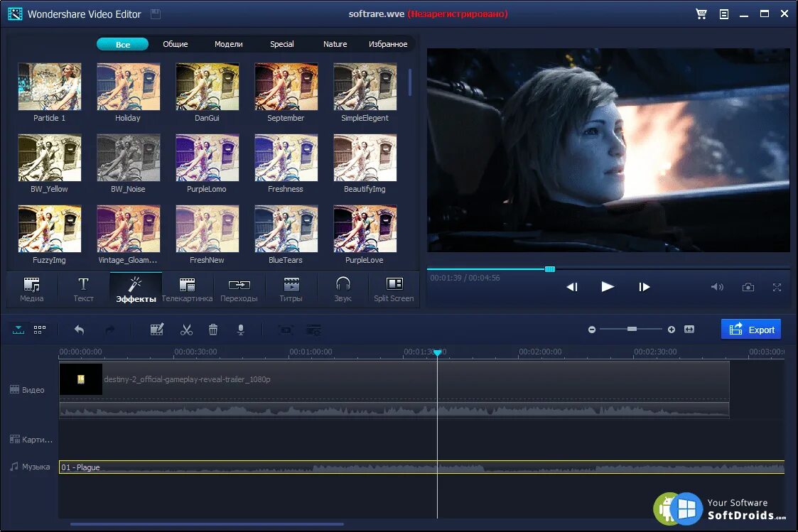Viewport: 798px width, 532px height.
Task: Select the BW_Yellow effect thumbnail
Action: 49,158
